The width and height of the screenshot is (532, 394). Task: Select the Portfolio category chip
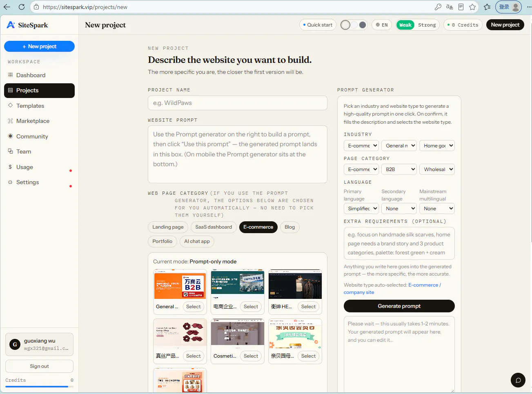[162, 241]
